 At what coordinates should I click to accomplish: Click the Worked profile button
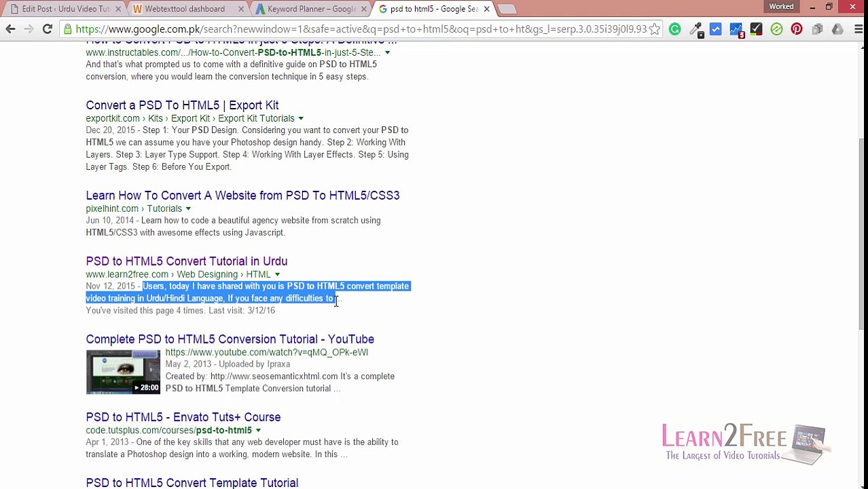(781, 6)
